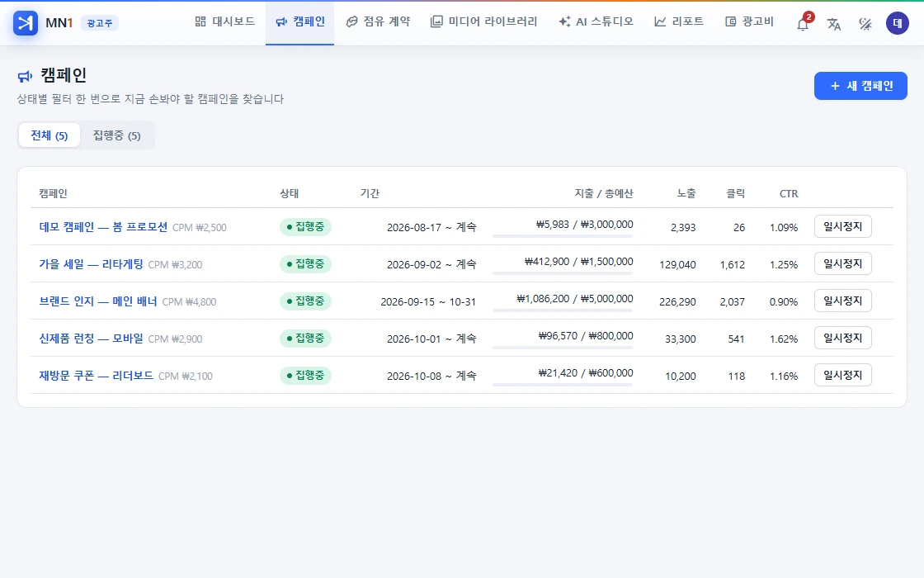Select the 캠페인 navigation tab
This screenshot has width=924, height=578.
pyautogui.click(x=300, y=21)
